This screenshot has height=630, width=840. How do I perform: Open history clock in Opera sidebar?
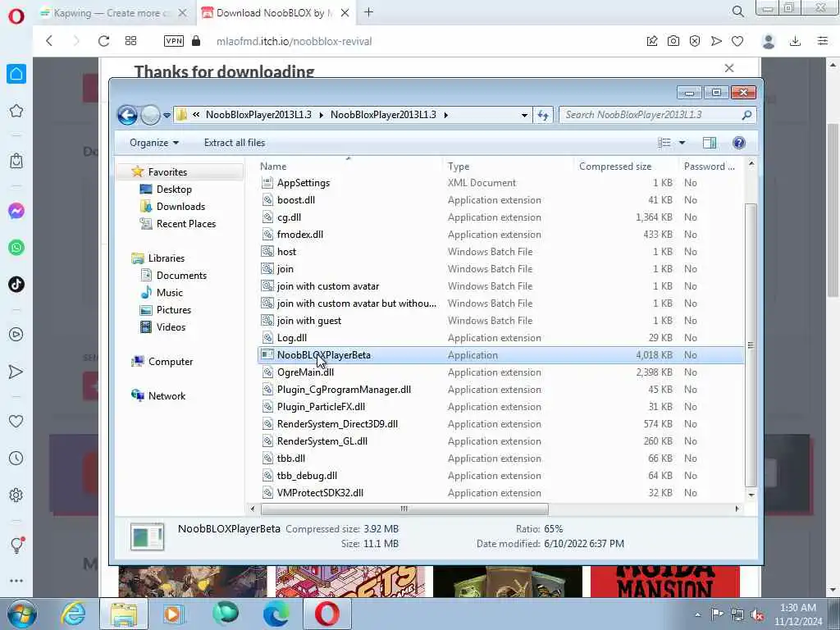[x=16, y=458]
